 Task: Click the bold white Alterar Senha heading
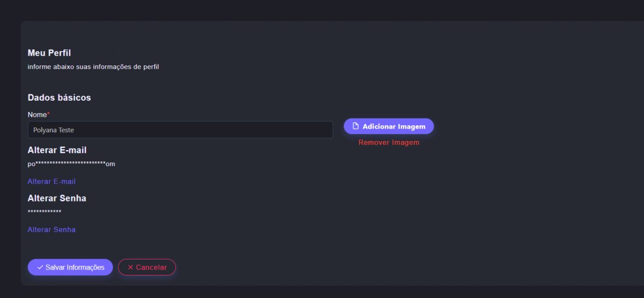[x=57, y=198]
